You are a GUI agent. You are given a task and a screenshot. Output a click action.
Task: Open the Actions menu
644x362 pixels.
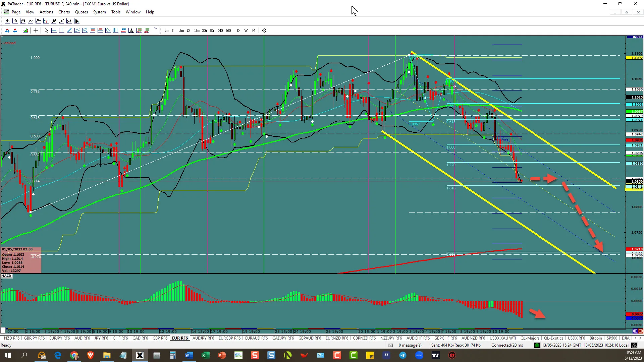click(46, 12)
